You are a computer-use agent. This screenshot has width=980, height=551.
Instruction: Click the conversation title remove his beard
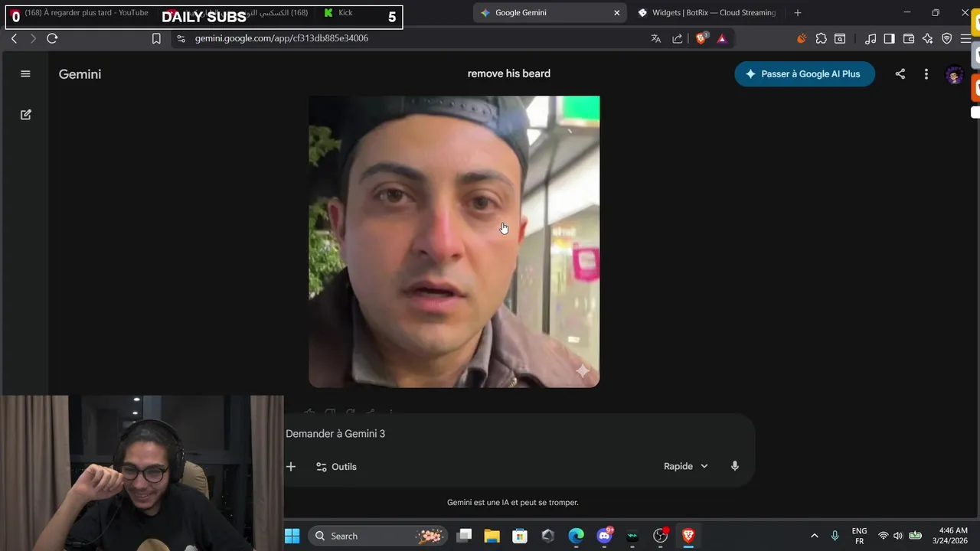click(x=509, y=73)
